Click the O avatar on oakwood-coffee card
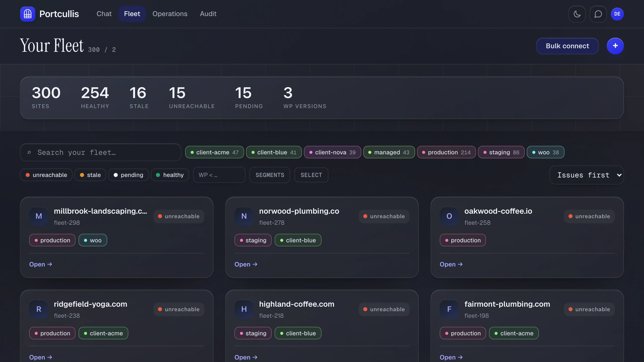Screen dimensions: 644x362 tap(449, 216)
